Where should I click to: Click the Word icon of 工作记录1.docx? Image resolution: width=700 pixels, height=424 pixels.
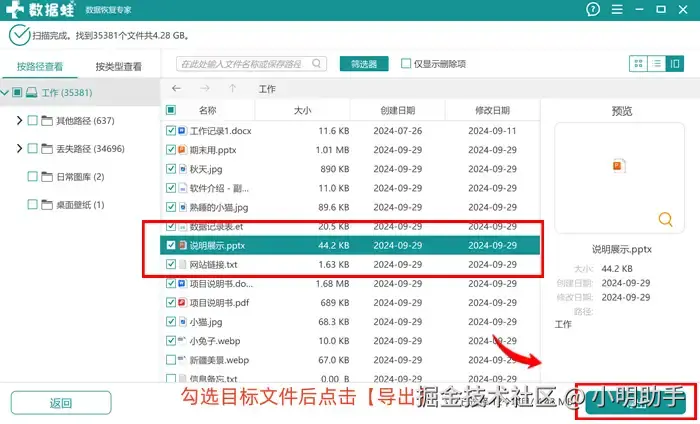[x=182, y=131]
